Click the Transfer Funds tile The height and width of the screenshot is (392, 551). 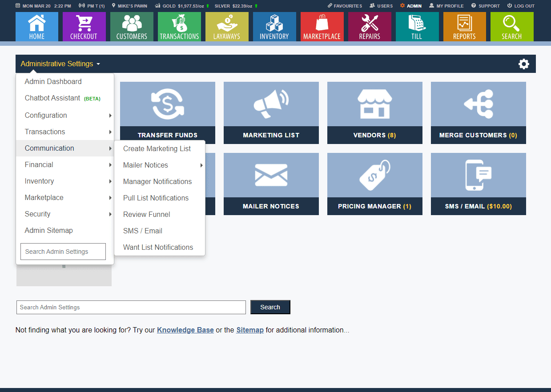click(168, 113)
